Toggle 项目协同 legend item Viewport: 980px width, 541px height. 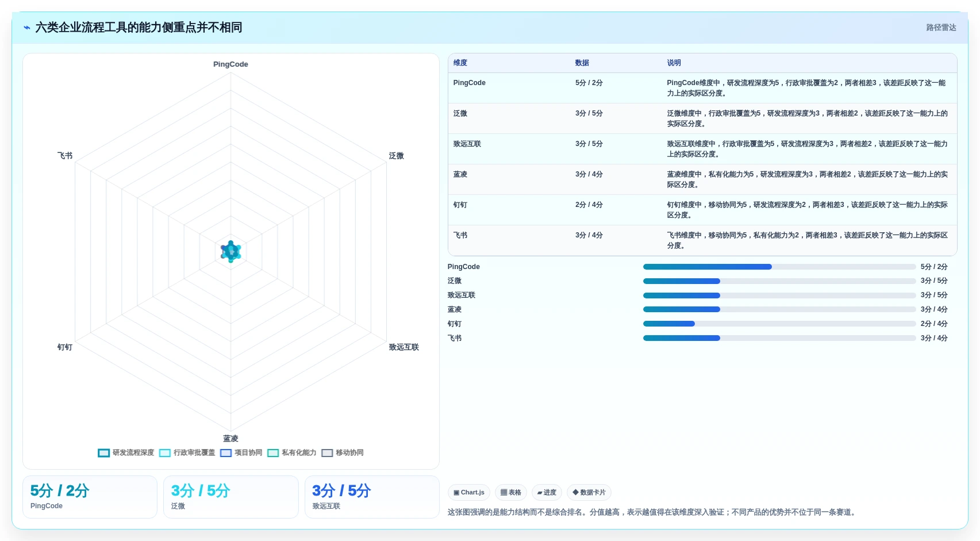pos(241,453)
